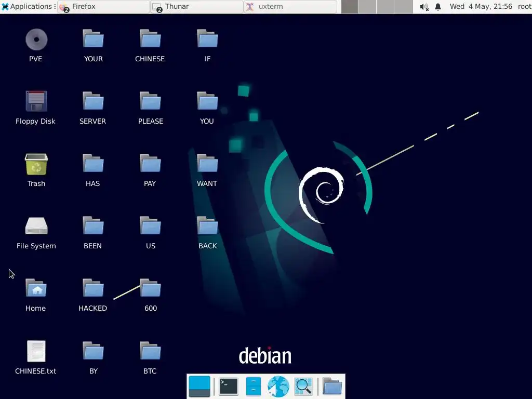Open the PVE disc icon

pyautogui.click(x=36, y=39)
